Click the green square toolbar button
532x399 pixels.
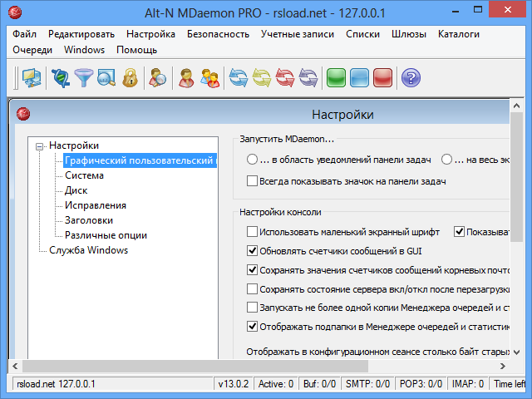[336, 78]
